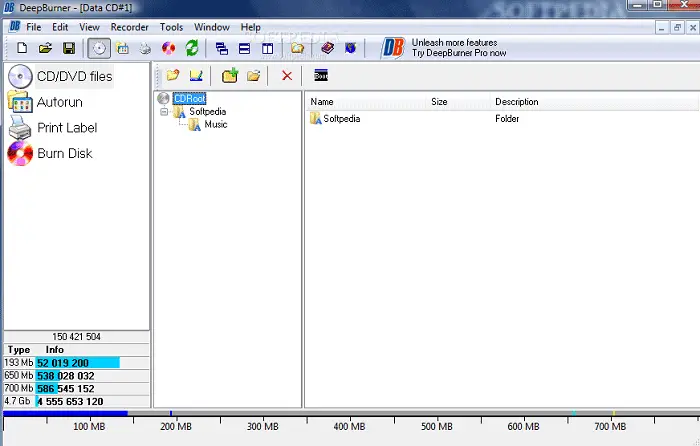The image size is (700, 446).
Task: Select CD/DVD files in the sidebar
Action: coord(61,76)
